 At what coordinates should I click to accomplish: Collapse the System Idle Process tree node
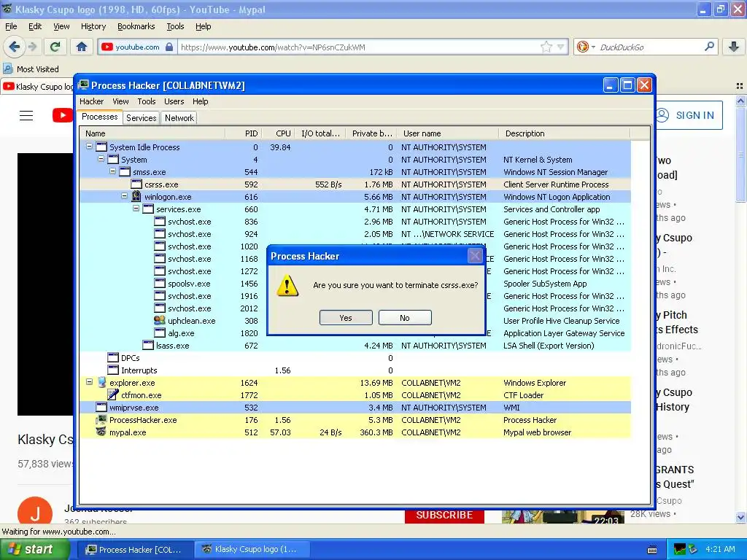pos(89,146)
